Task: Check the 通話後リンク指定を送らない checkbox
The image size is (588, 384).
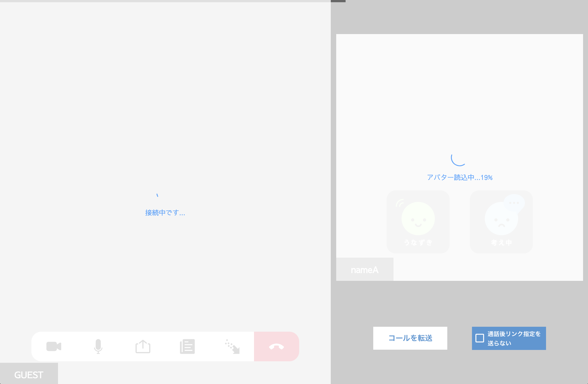Action: tap(480, 338)
